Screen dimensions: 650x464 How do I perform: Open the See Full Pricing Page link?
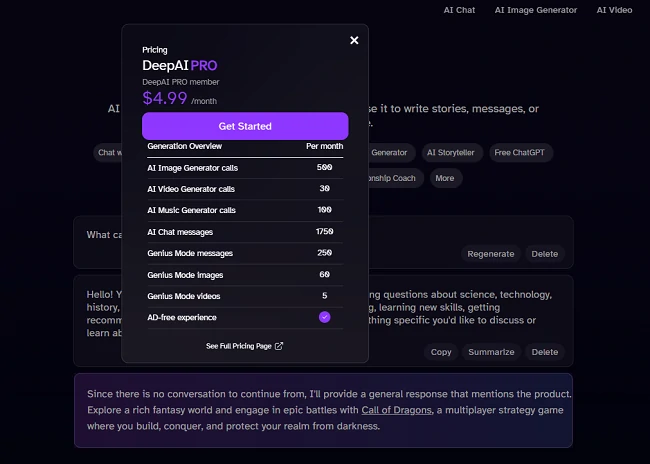244,346
